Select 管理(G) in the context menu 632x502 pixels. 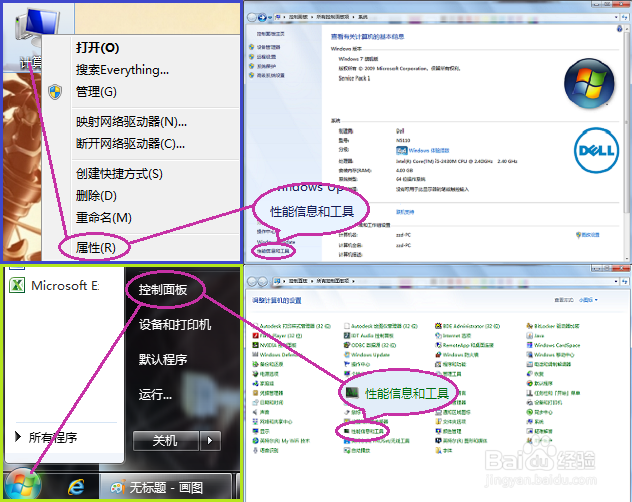click(96, 92)
